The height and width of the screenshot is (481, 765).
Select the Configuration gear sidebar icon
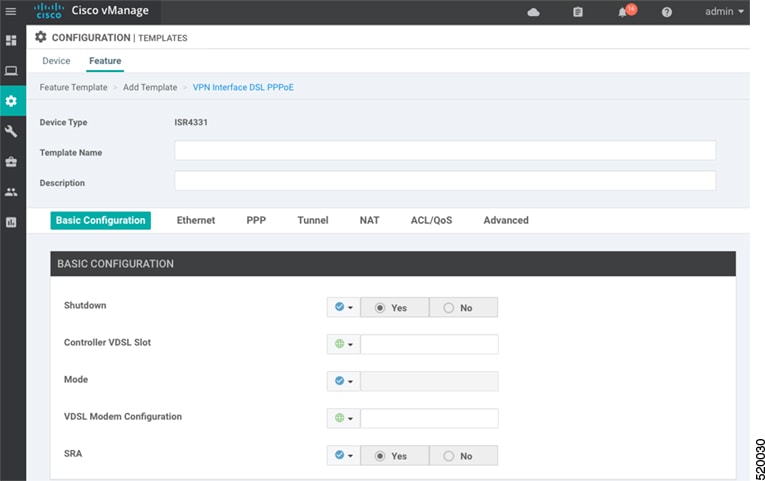pyautogui.click(x=13, y=101)
